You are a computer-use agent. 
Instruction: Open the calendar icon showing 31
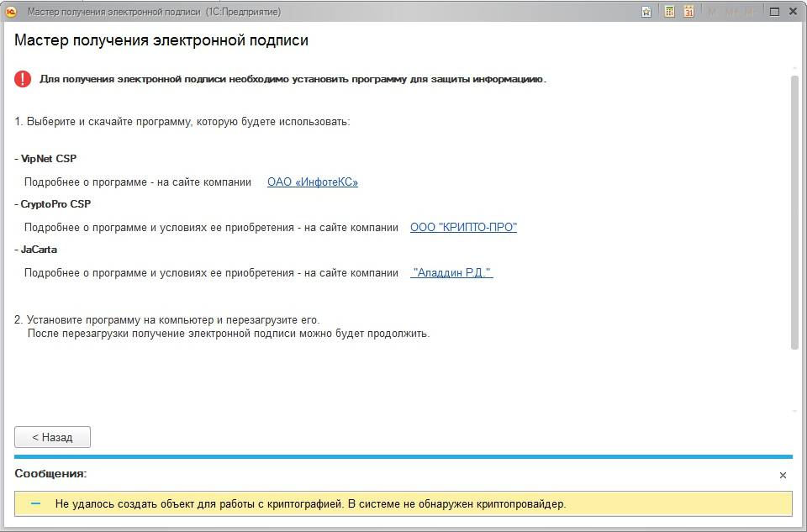click(x=689, y=11)
